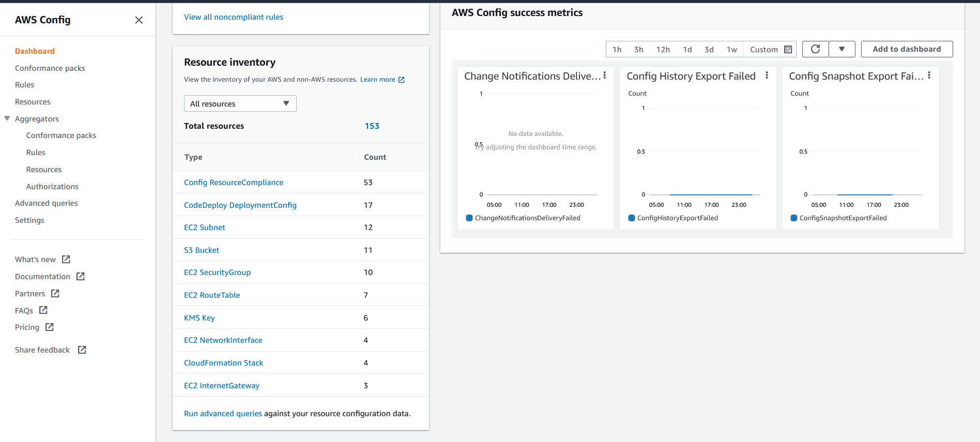This screenshot has width=980, height=442.
Task: Choose the Custom time range option
Action: [764, 50]
